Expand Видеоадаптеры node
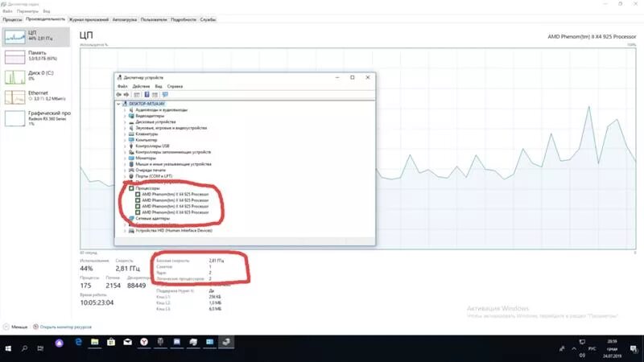 (125, 116)
